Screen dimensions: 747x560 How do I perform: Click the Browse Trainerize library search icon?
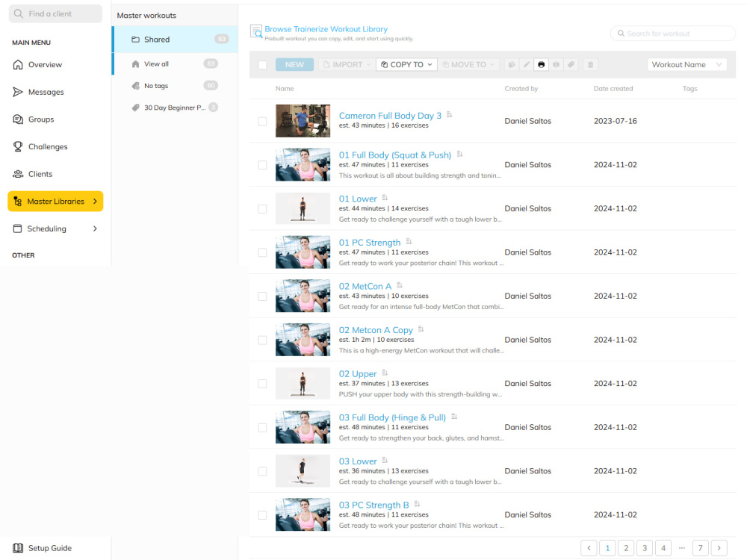(255, 31)
